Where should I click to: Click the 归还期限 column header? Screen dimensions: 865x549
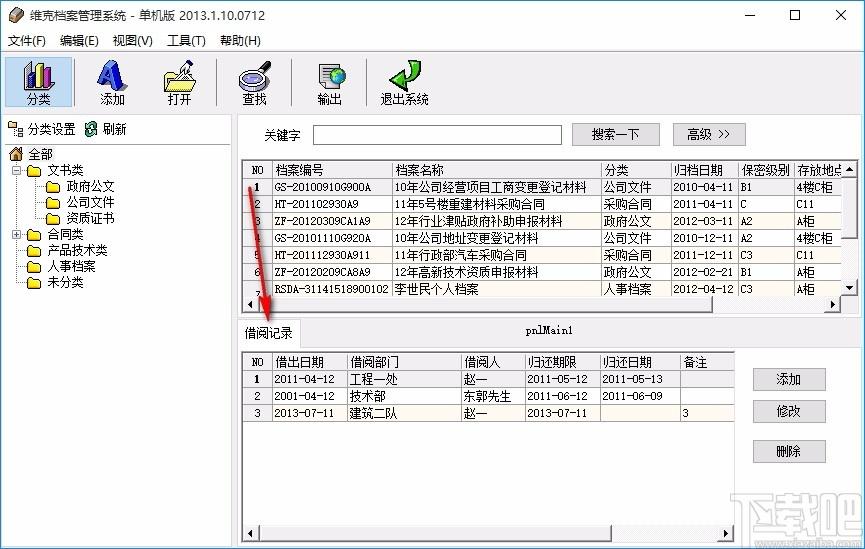pos(562,362)
